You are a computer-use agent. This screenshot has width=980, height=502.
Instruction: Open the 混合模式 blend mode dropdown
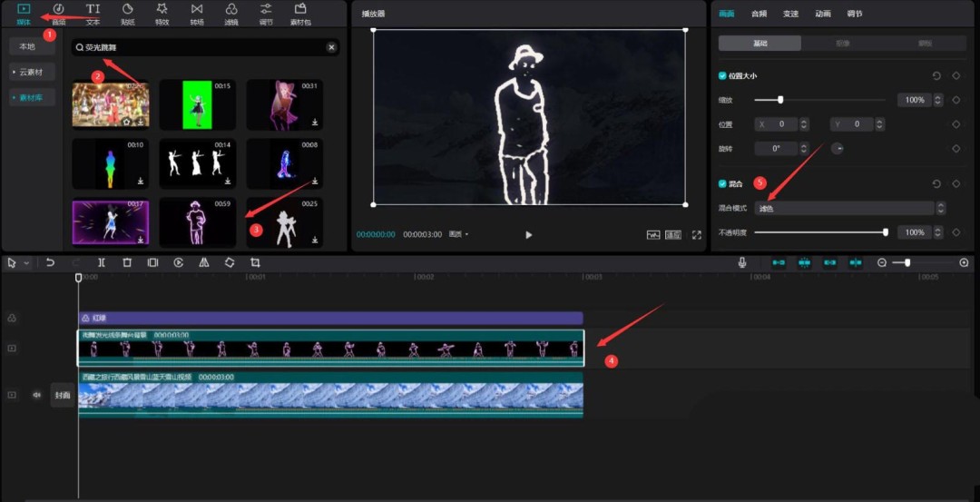(849, 208)
